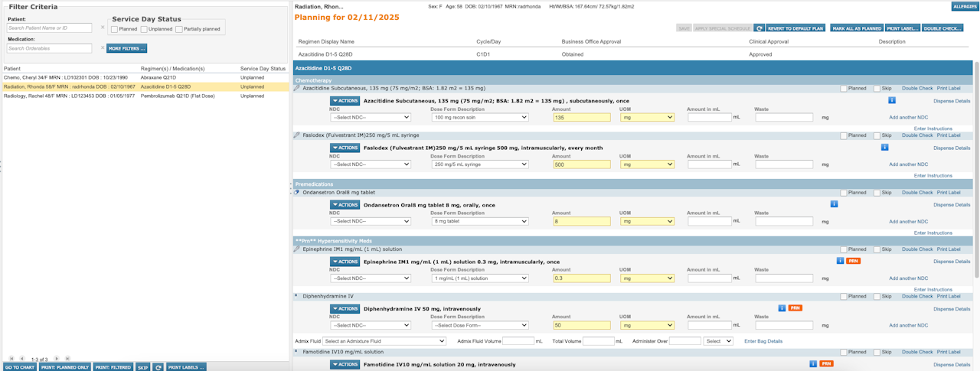
Task: Go to previous page in patient list pager
Action: click(x=21, y=358)
